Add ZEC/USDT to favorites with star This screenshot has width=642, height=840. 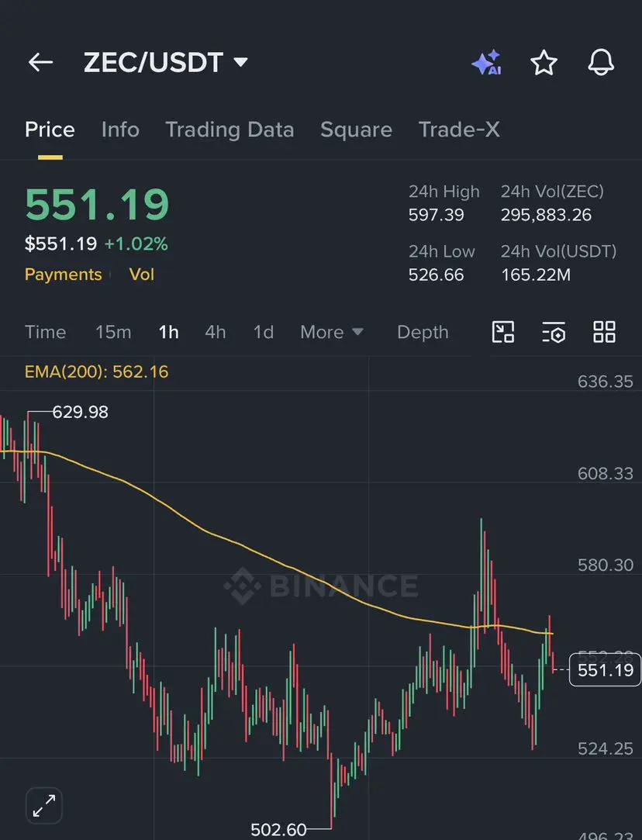(x=544, y=63)
